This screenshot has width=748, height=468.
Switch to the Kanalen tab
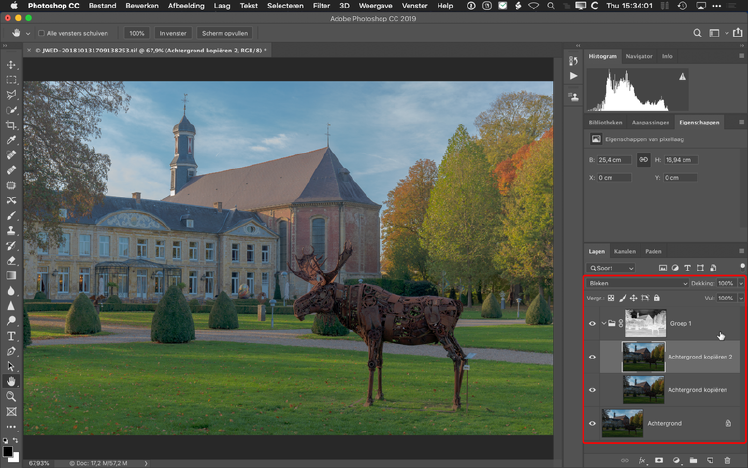coord(624,251)
